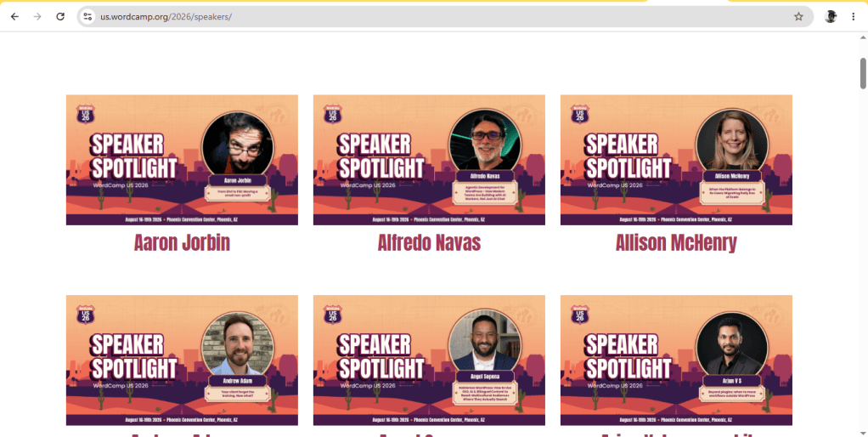Click Arjun V S speaker spotlight image
The height and width of the screenshot is (437, 868).
pyautogui.click(x=676, y=360)
